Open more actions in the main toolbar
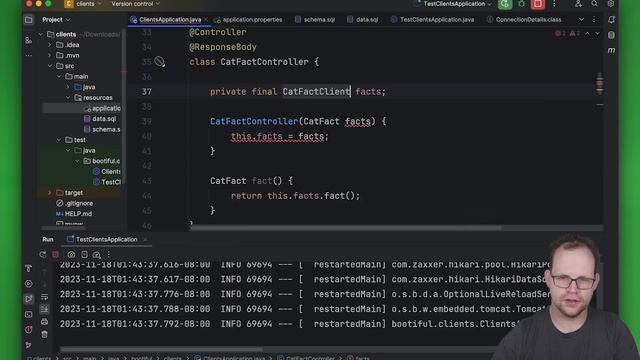This screenshot has width=640, height=360. tap(554, 4)
